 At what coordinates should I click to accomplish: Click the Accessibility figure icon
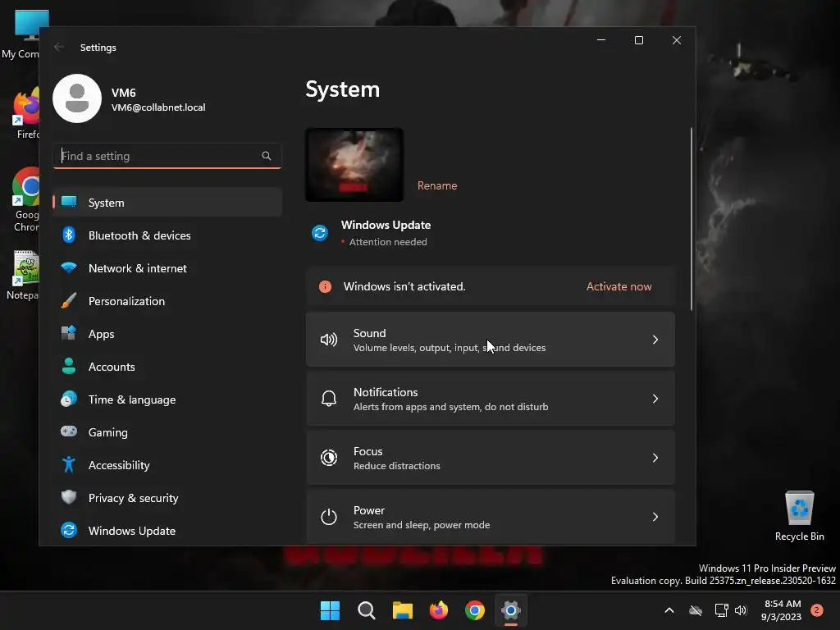[x=69, y=464]
